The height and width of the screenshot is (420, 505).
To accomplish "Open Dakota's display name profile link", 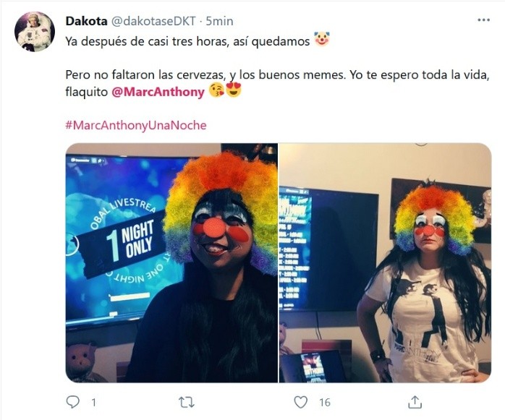I will tap(86, 21).
